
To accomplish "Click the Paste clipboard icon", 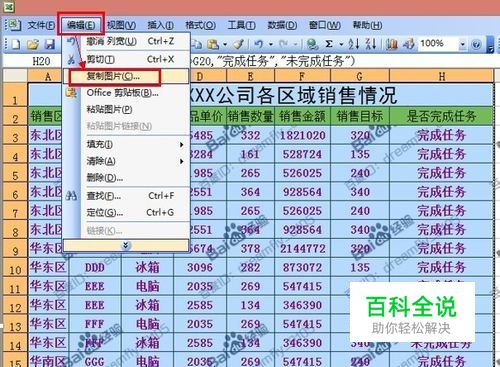I will (213, 44).
